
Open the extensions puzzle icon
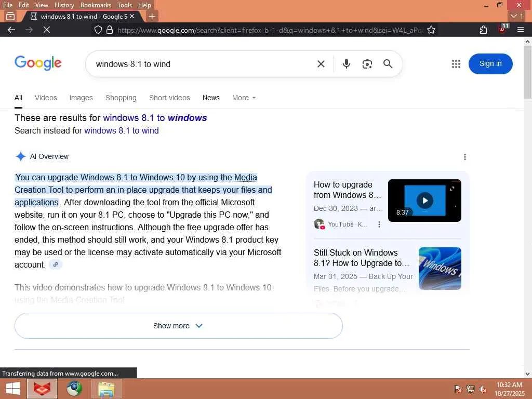pos(483,30)
